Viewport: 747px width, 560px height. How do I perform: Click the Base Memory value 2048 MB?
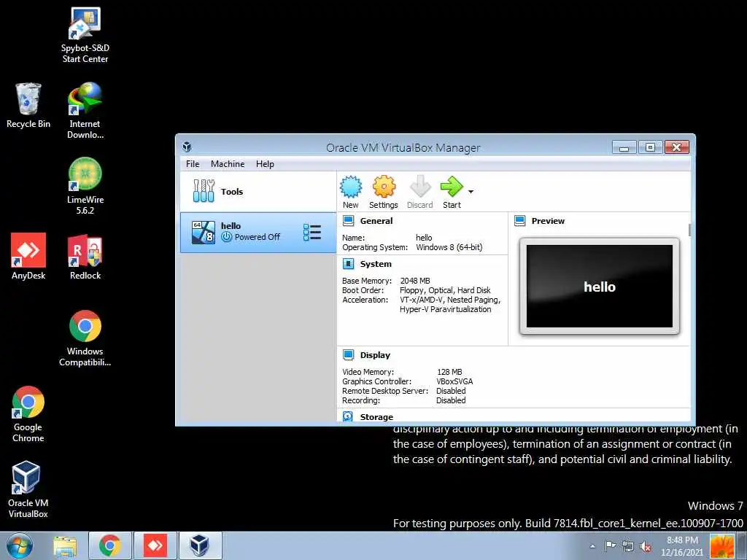415,281
